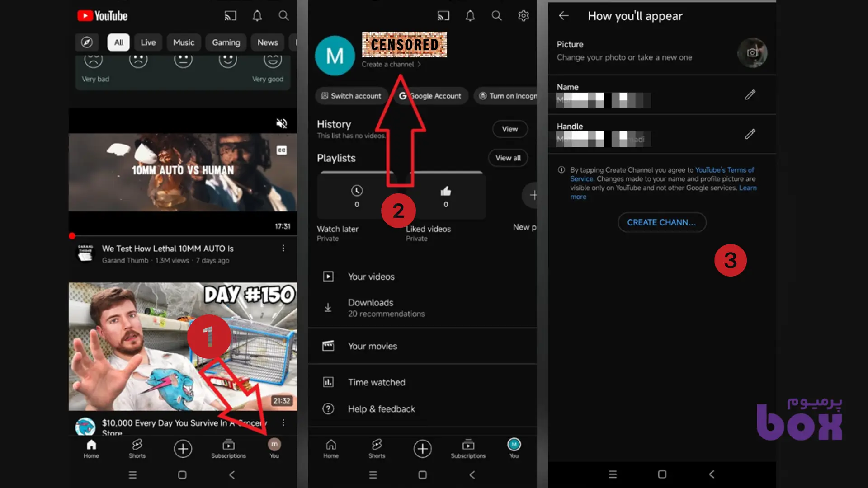Edit the Handle with the pencil icon
Screen dimensions: 868x488
750,134
